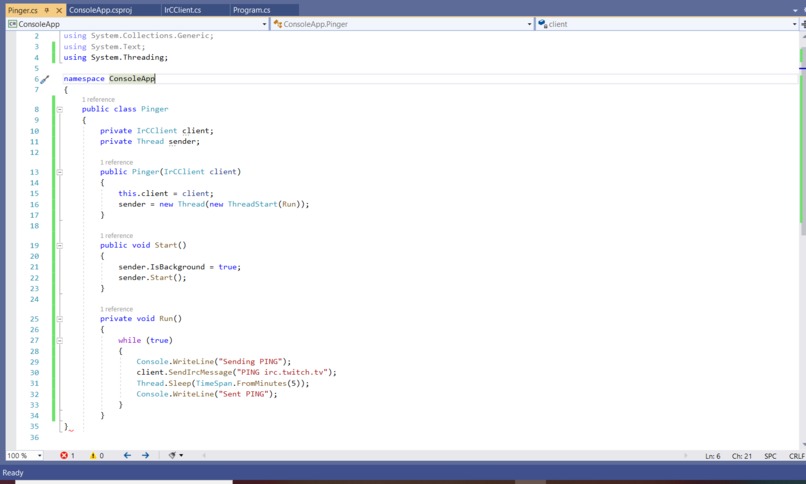Click 'using System.Collections.Generic;' text
This screenshot has height=484, width=806.
(138, 35)
